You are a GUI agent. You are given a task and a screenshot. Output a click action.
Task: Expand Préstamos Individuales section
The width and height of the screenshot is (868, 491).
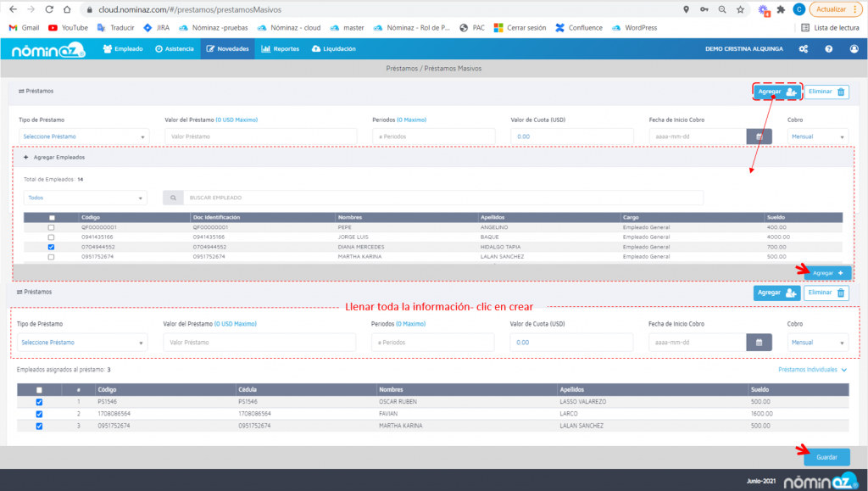pos(812,370)
